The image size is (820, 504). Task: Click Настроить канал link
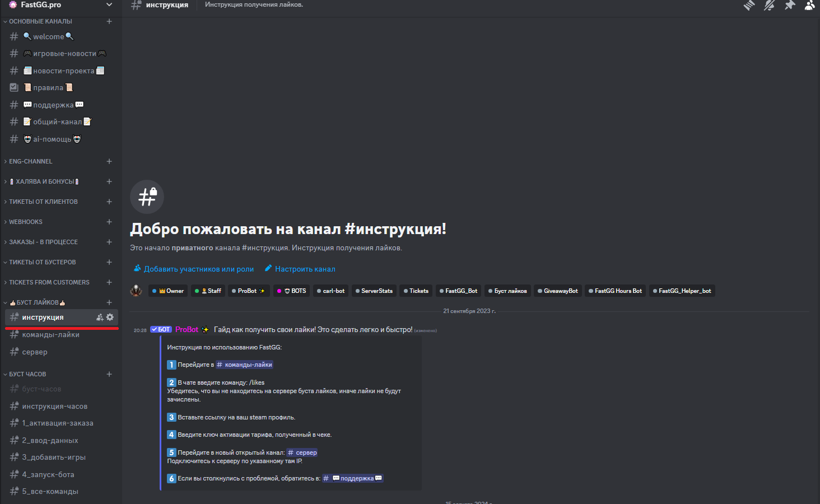300,269
